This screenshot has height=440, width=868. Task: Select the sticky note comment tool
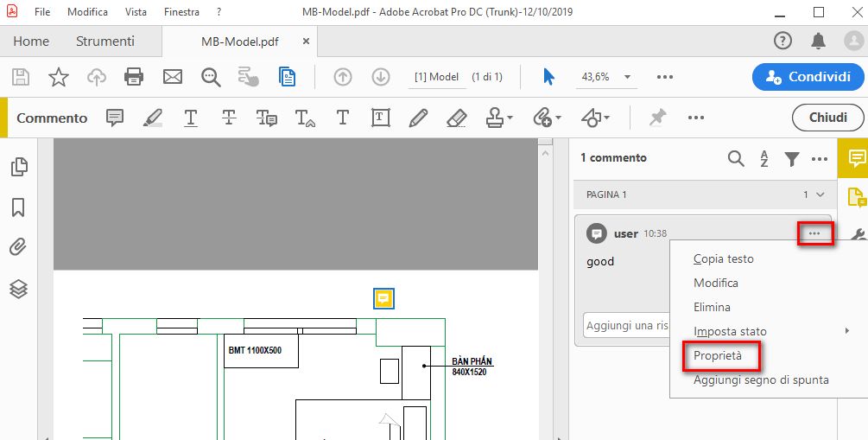[x=115, y=118]
